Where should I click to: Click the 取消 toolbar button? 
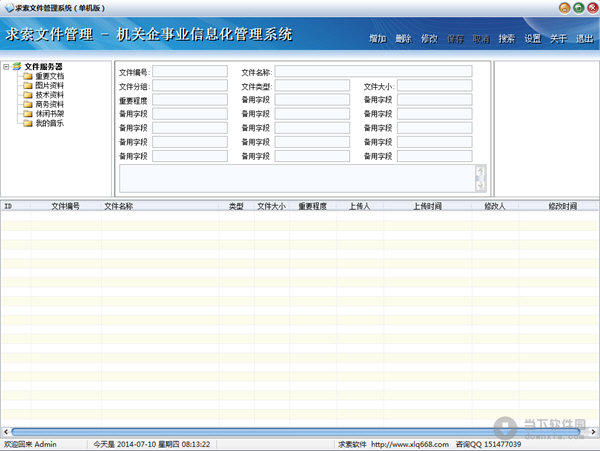pyautogui.click(x=481, y=39)
